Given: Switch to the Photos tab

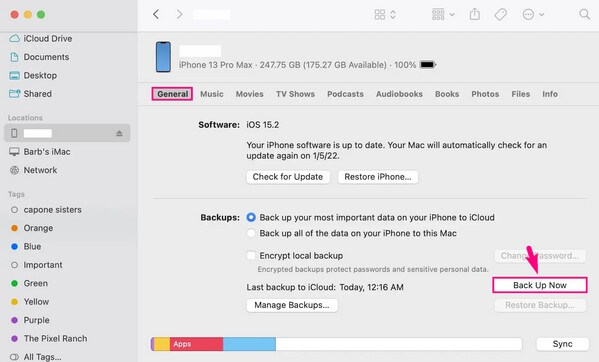Looking at the screenshot, I should click(x=485, y=94).
